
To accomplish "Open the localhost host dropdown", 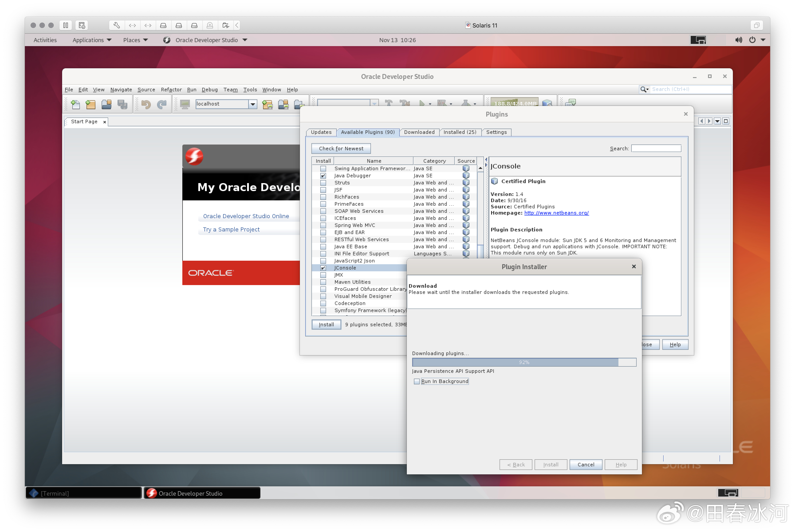I will point(253,104).
